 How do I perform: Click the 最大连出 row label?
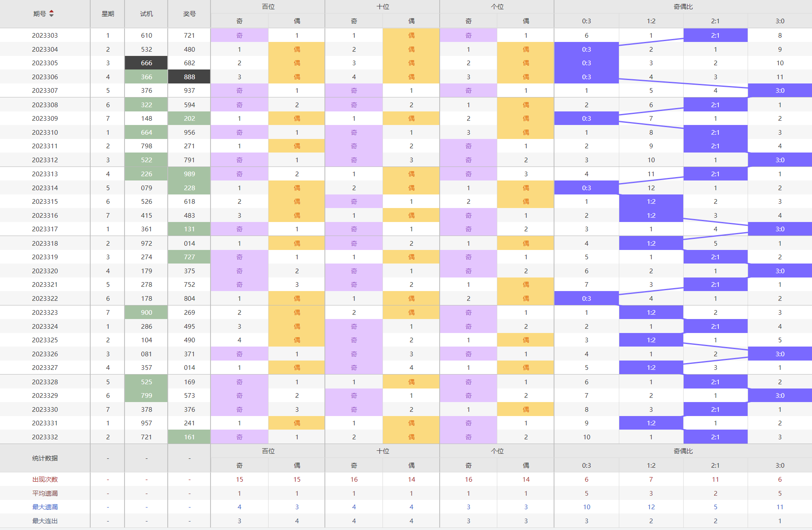45,521
